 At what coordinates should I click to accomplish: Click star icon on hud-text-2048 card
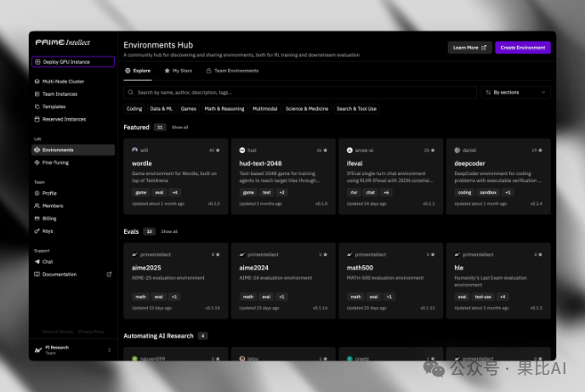[x=326, y=151]
